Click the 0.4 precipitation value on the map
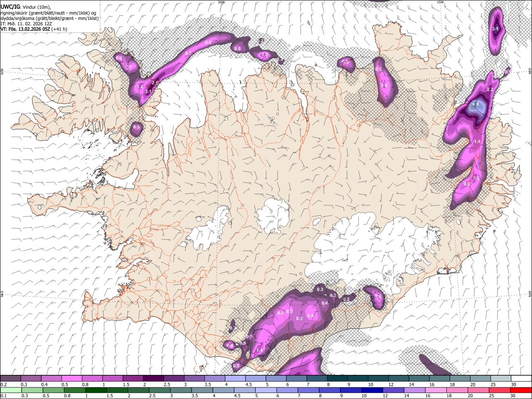The width and height of the screenshot is (532, 399). point(325,303)
